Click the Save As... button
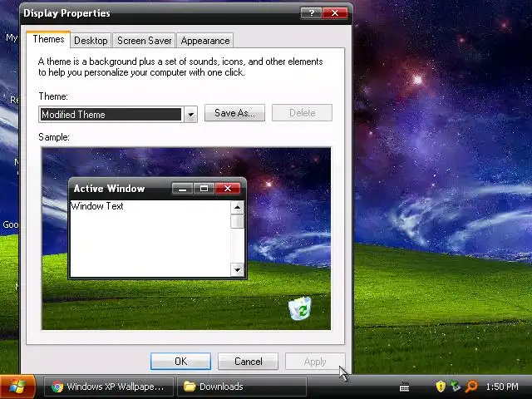The width and height of the screenshot is (532, 399). 234,113
